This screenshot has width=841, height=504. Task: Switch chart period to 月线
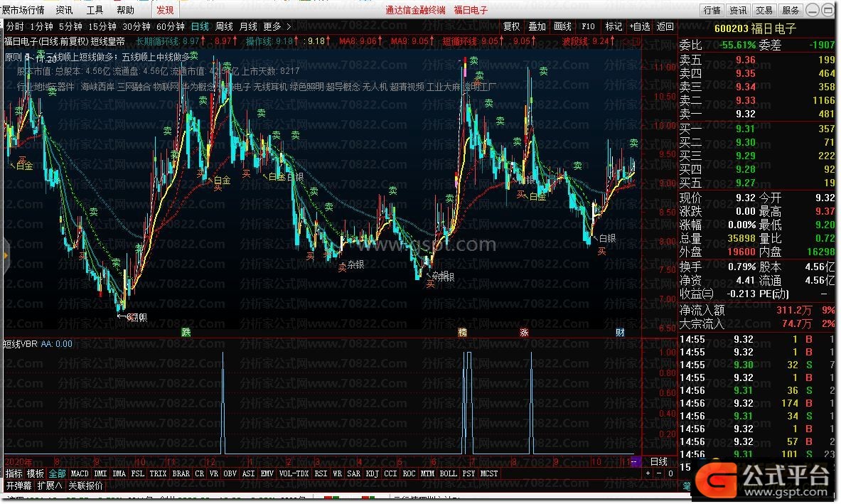pos(248,26)
